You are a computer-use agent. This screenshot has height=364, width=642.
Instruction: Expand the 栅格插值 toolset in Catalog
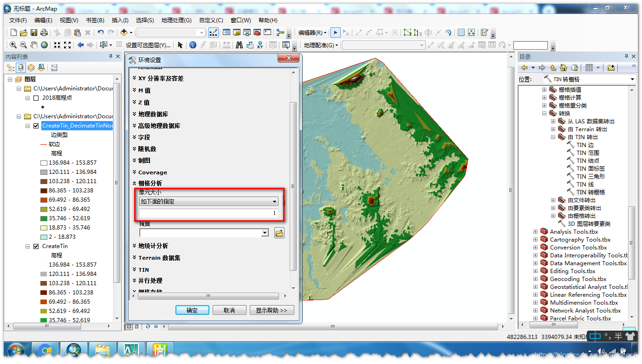(544, 90)
